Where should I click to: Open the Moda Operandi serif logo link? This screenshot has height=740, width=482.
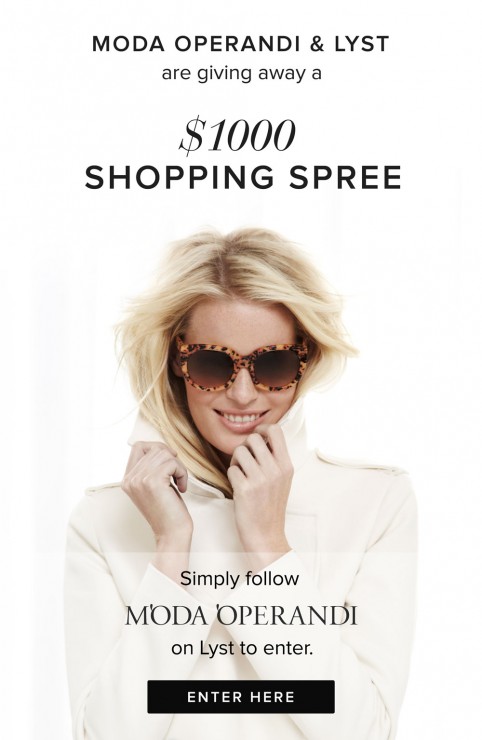point(241,615)
